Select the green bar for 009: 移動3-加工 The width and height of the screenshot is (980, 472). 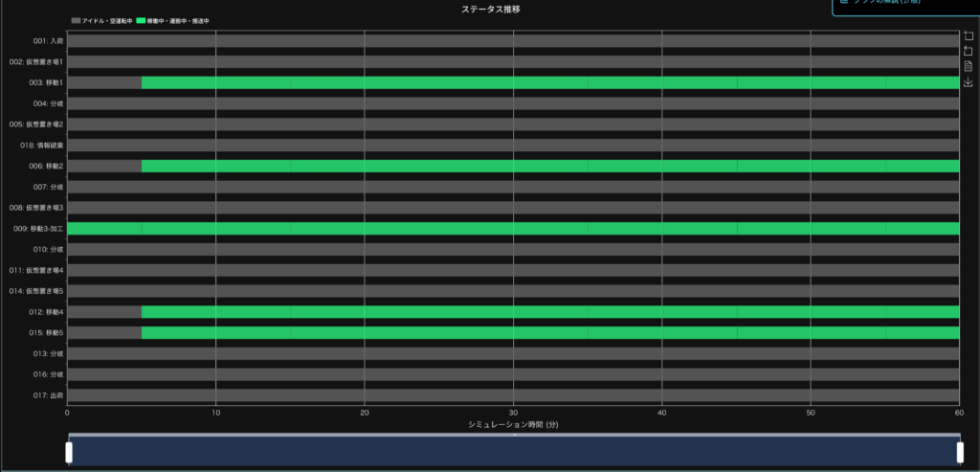point(513,229)
